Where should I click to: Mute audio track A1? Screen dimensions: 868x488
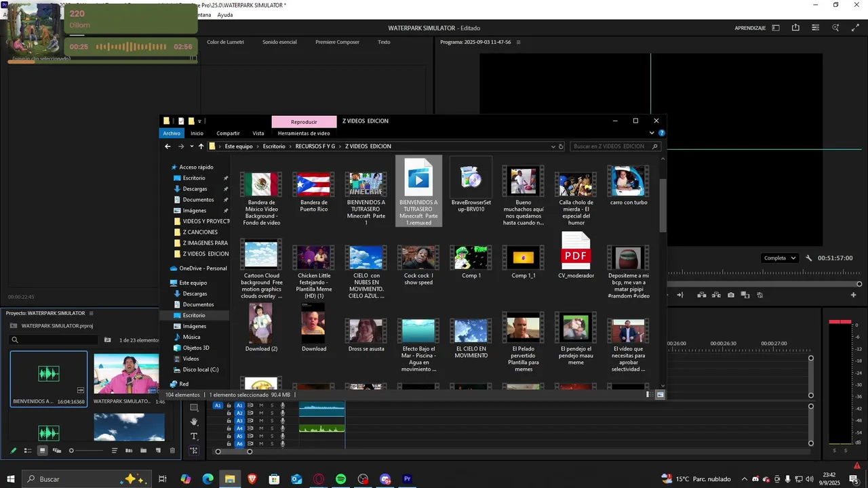261,405
